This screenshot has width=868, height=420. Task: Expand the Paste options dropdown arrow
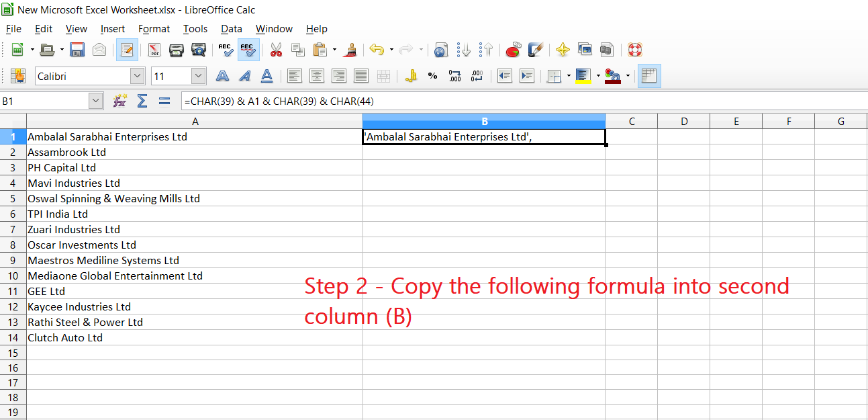334,50
